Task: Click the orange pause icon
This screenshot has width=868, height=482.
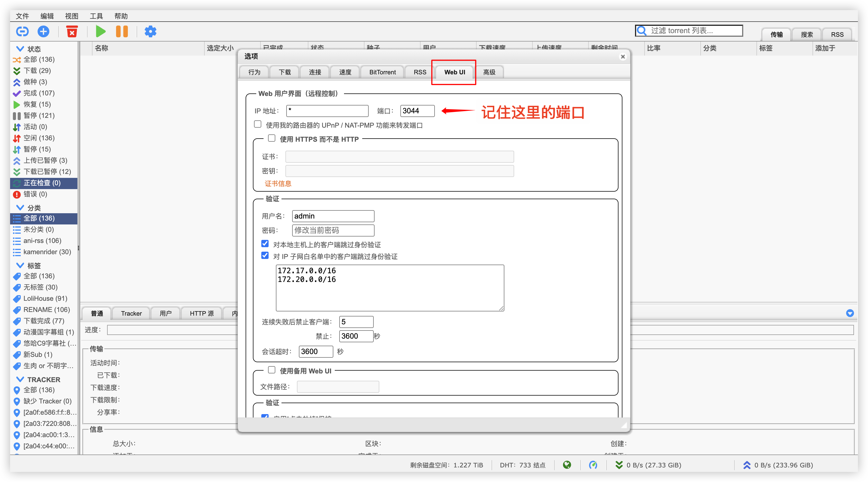Action: point(122,31)
